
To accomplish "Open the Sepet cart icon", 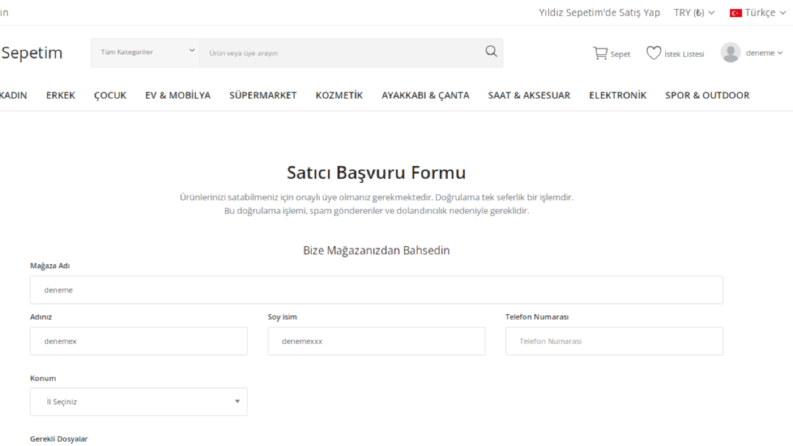I will 600,53.
